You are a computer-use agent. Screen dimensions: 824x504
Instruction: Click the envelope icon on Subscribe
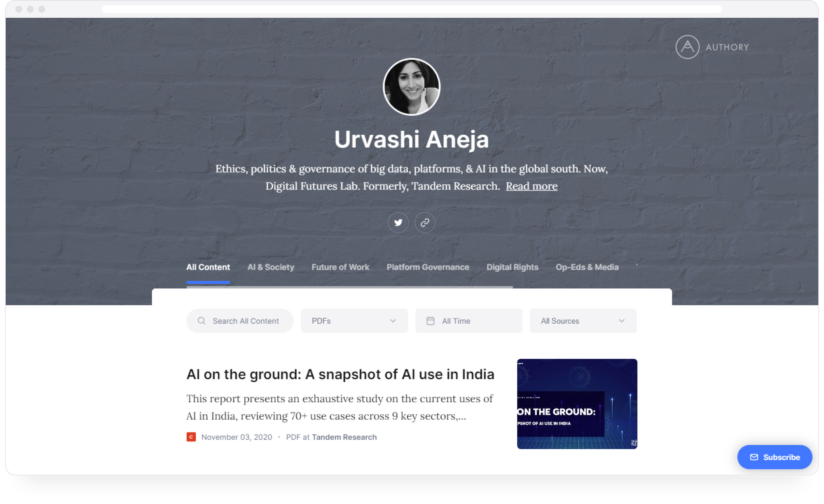click(754, 457)
